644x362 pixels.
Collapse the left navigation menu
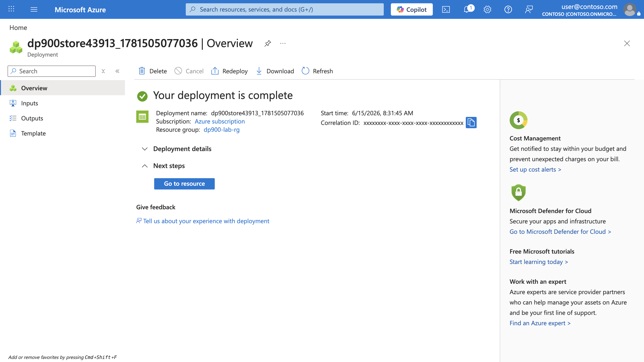tap(117, 71)
